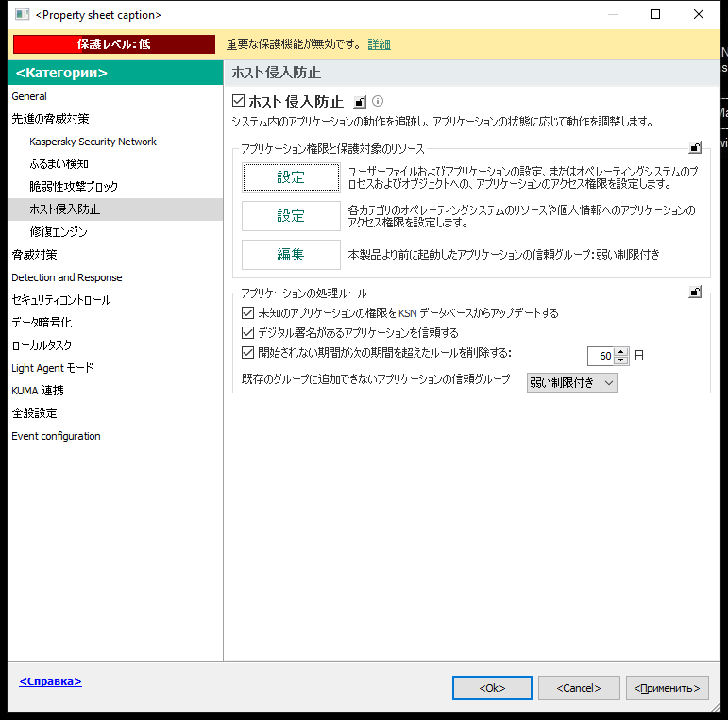This screenshot has height=720, width=728.
Task: Select Detection and Response category
Action: 115,277
